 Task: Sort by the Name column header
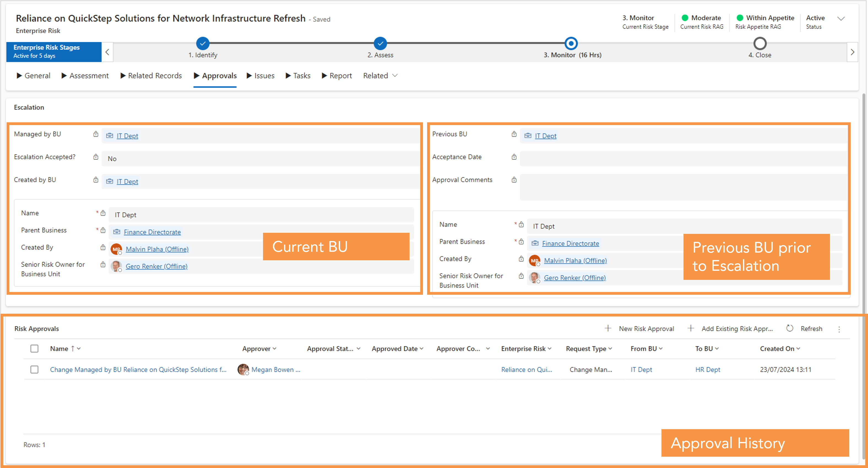click(x=65, y=349)
